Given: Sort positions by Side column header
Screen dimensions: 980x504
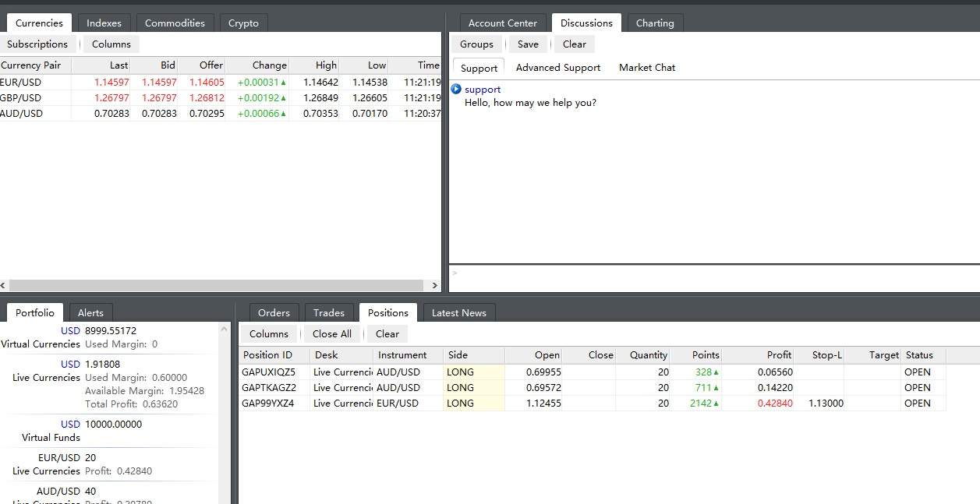Looking at the screenshot, I should click(x=474, y=355).
